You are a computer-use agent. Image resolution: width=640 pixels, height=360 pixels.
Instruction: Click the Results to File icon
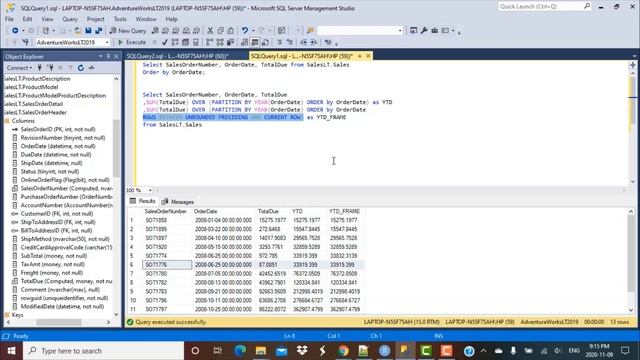[x=265, y=42]
